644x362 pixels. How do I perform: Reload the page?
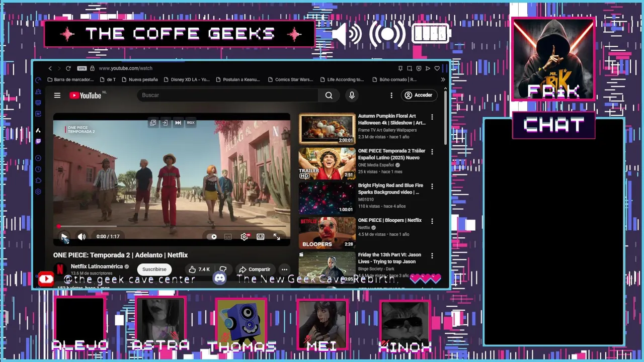(x=68, y=68)
